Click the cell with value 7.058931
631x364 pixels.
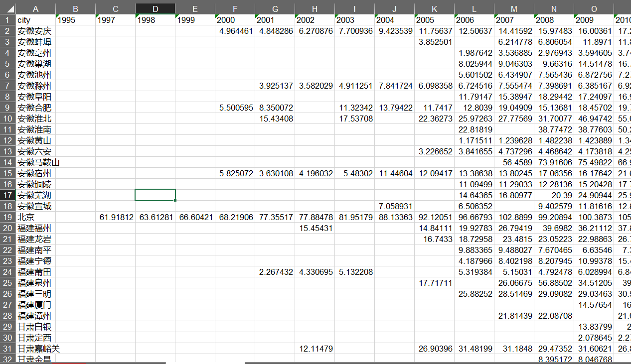point(394,206)
